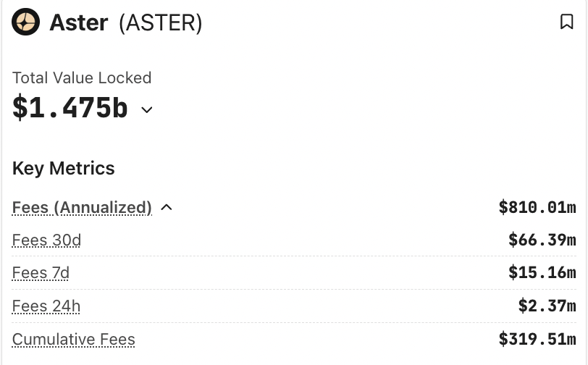Click the $319.51m cumulative fees value
Viewport: 588px width, 365px height.
[537, 339]
